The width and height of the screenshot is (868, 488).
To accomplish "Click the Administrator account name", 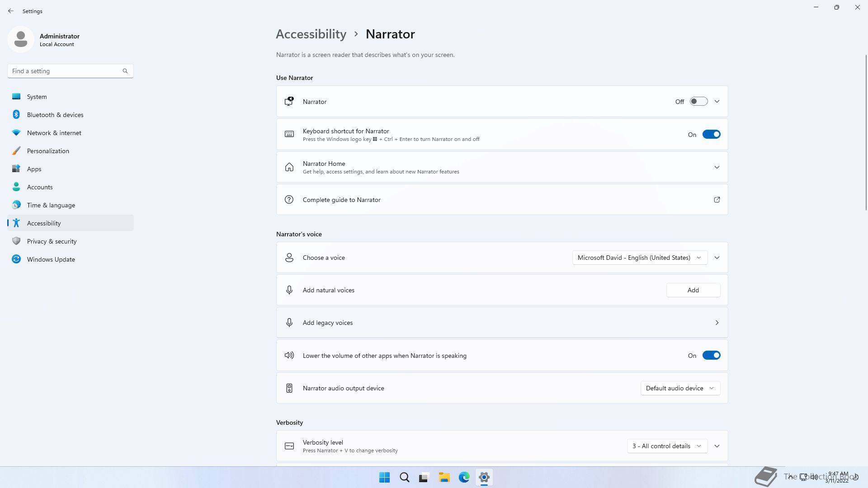I will click(60, 36).
